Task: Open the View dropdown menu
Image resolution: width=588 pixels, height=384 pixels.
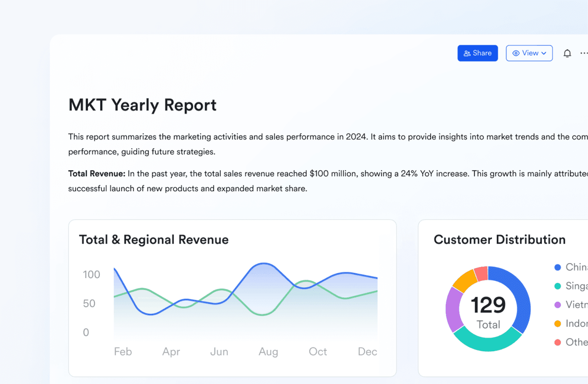Action: [529, 53]
